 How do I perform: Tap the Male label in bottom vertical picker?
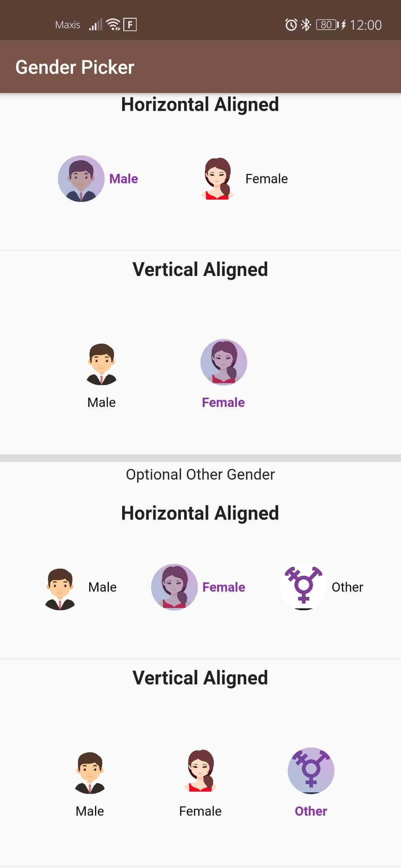point(90,811)
